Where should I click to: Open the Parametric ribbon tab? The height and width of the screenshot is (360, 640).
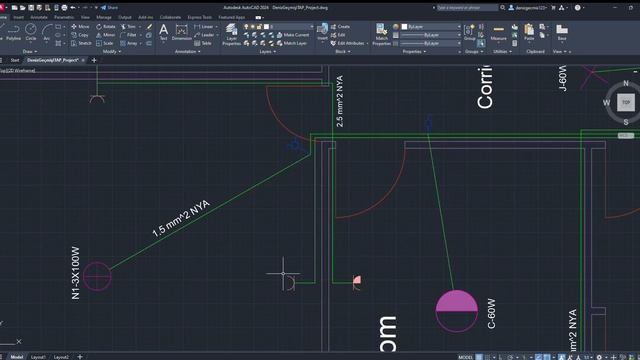click(x=64, y=18)
